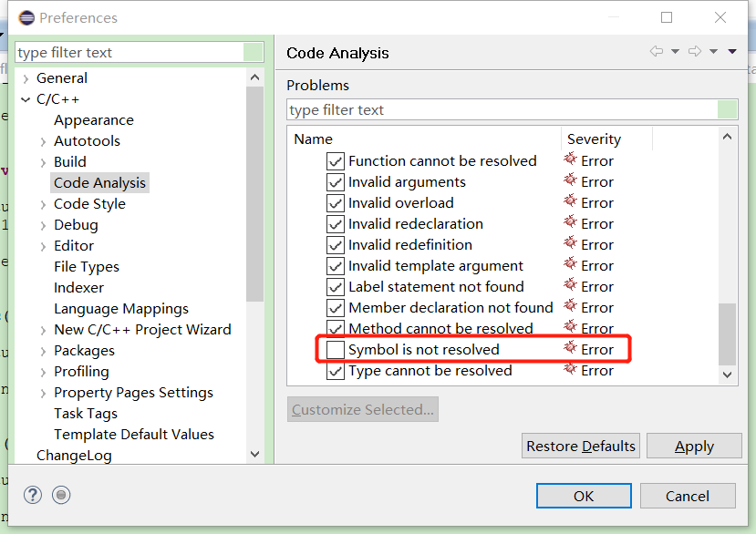The image size is (756, 534).
Task: Expand the Debug tree item
Action: (42, 224)
